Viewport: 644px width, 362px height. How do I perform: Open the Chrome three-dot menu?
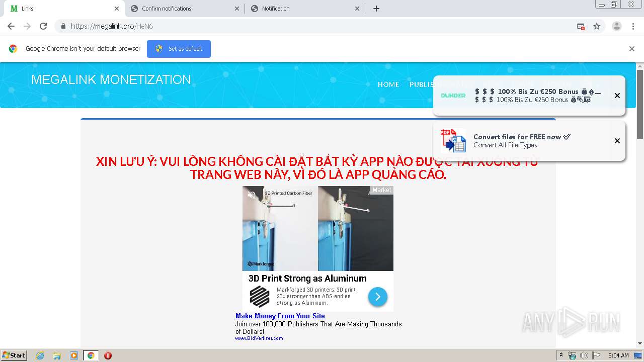point(633,26)
